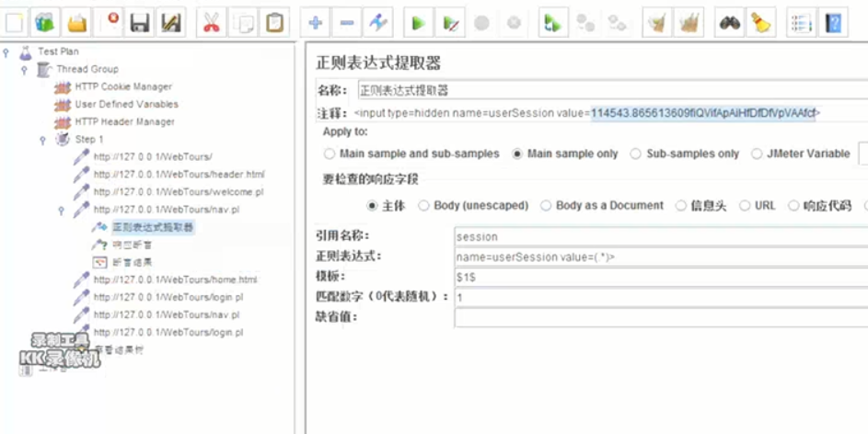Select JMeter Variable radio
The image size is (868, 434).
[757, 154]
